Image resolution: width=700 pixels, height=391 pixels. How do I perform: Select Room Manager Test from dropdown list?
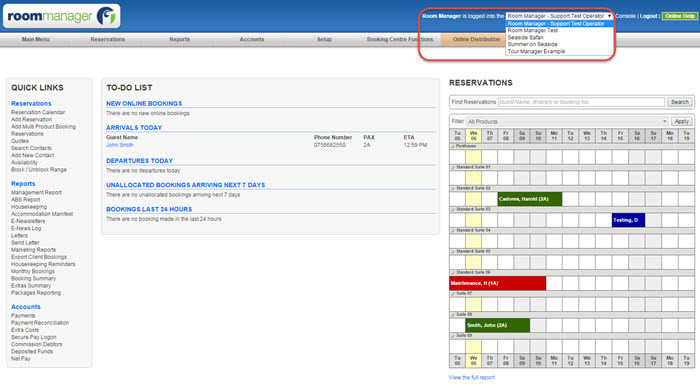coord(533,30)
